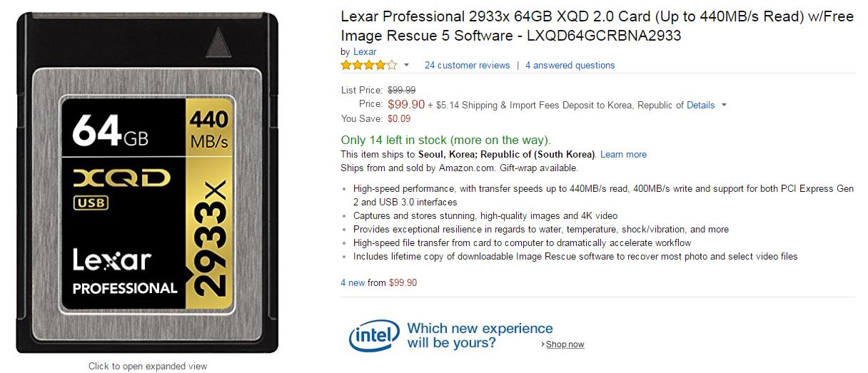The height and width of the screenshot is (373, 868).
Task: Click Shop now in the Intel ad
Action: tap(565, 344)
